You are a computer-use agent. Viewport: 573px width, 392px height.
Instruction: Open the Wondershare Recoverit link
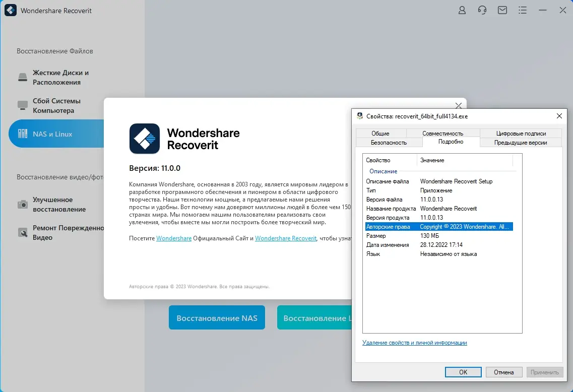click(286, 238)
